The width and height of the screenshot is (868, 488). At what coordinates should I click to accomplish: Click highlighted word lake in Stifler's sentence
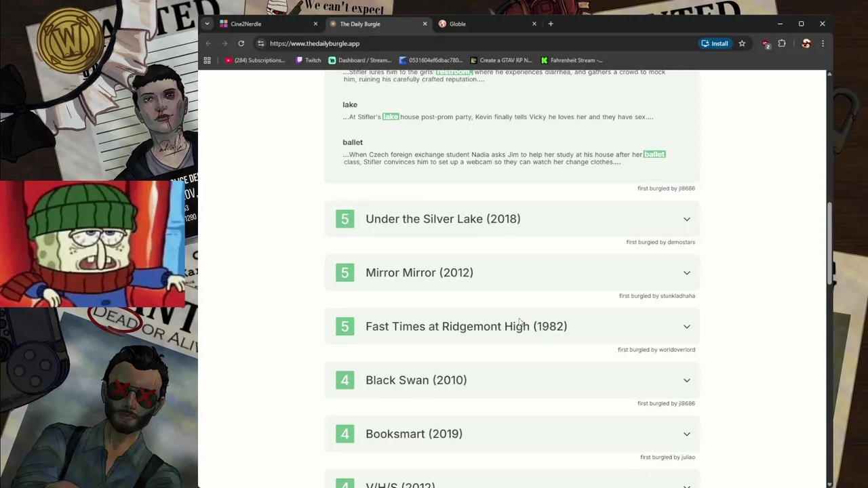[391, 117]
